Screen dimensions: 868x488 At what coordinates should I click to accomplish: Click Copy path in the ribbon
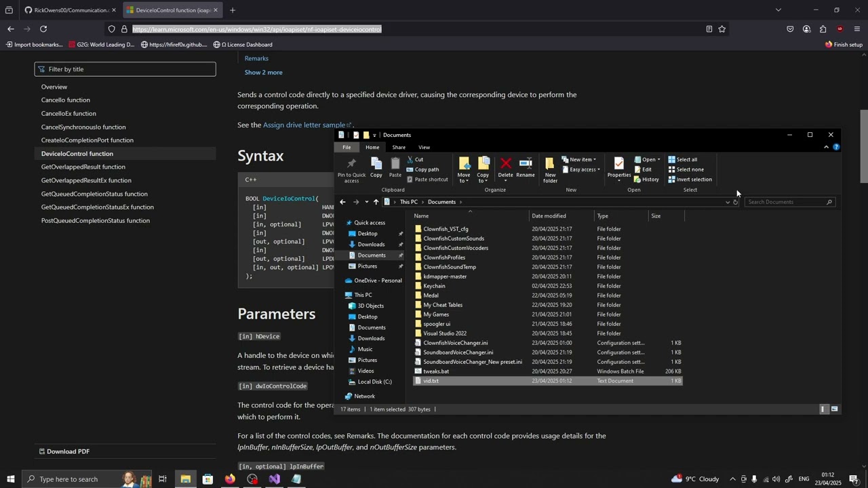pos(422,169)
